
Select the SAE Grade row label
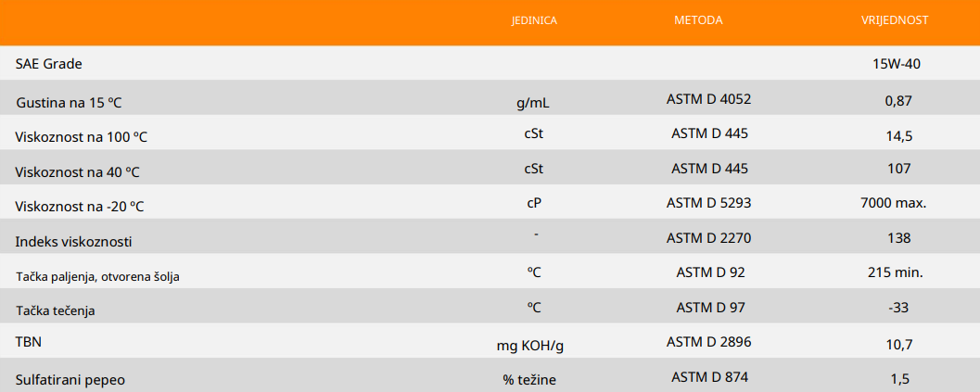pyautogui.click(x=49, y=64)
